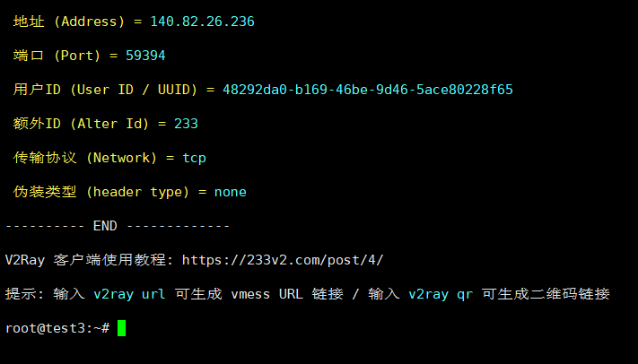This screenshot has height=364, width=638.
Task: Click the Alter Id value 233
Action: click(x=186, y=124)
